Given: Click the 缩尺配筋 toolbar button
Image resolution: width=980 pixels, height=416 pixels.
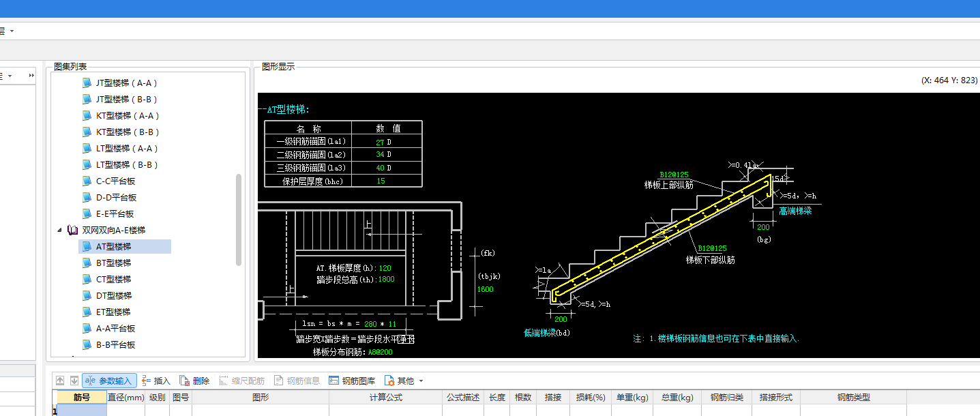Looking at the screenshot, I should pyautogui.click(x=242, y=381).
